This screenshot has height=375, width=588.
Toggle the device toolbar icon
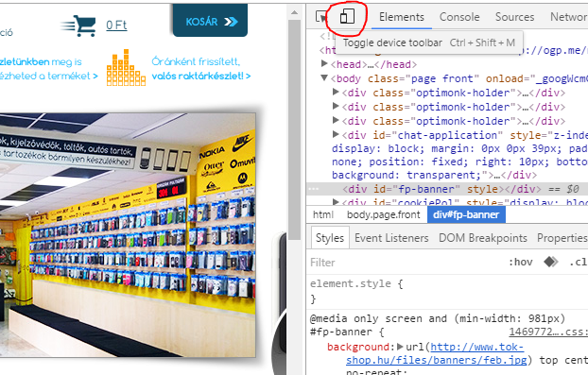(x=347, y=17)
